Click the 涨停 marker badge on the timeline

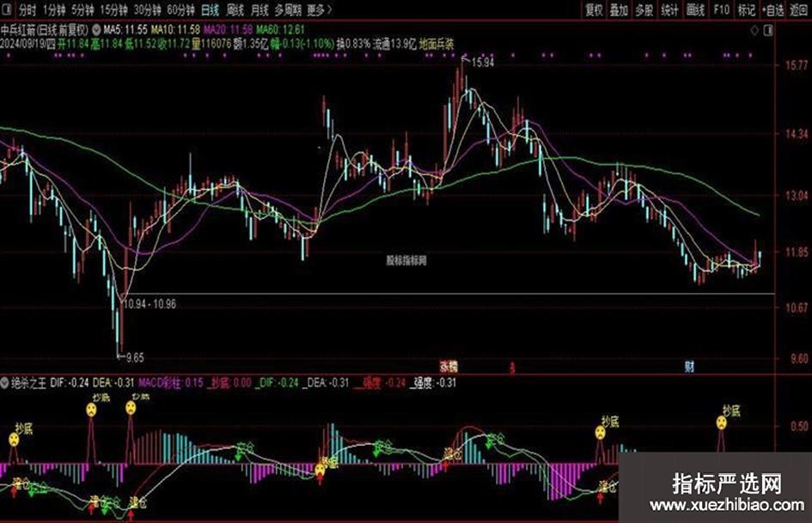click(x=449, y=367)
